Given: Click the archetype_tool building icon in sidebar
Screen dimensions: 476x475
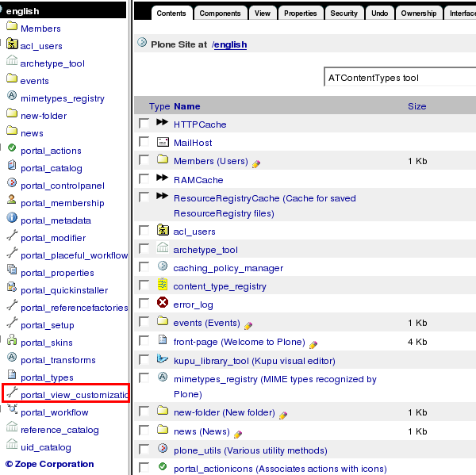Looking at the screenshot, I should (12, 60).
